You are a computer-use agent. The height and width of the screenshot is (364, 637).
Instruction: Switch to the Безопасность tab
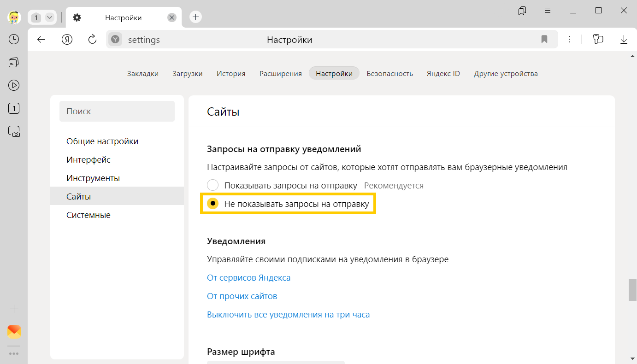coord(389,74)
